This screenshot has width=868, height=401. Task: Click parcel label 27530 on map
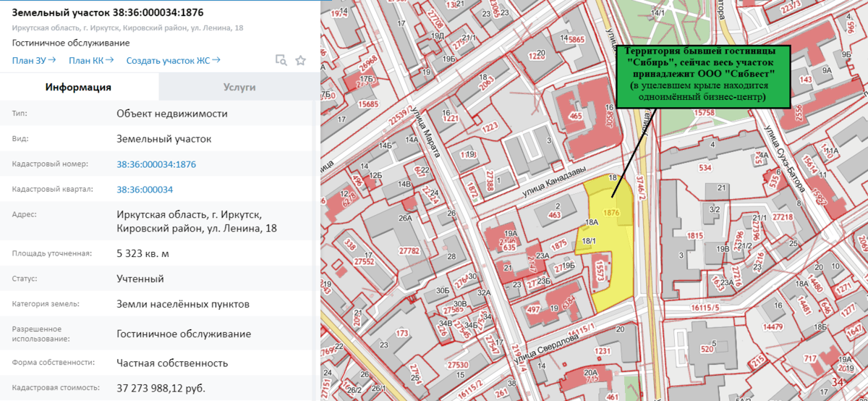pyautogui.click(x=458, y=364)
